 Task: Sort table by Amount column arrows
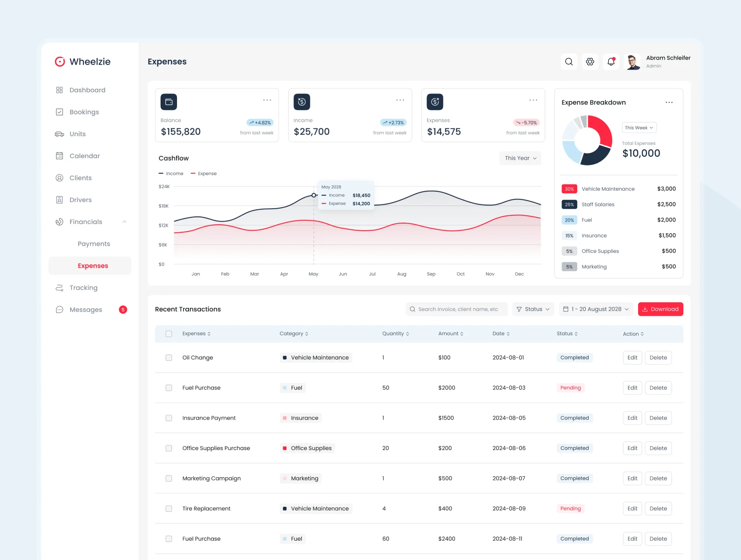(462, 334)
